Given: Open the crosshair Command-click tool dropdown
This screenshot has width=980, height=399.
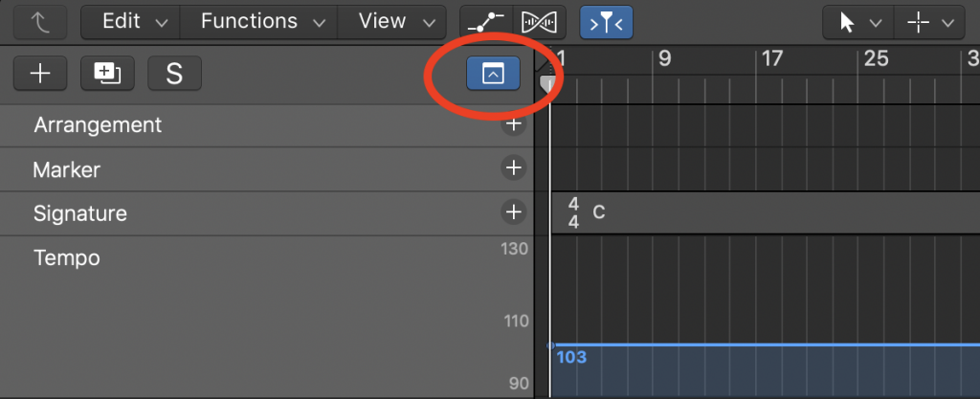Looking at the screenshot, I should pos(929,23).
